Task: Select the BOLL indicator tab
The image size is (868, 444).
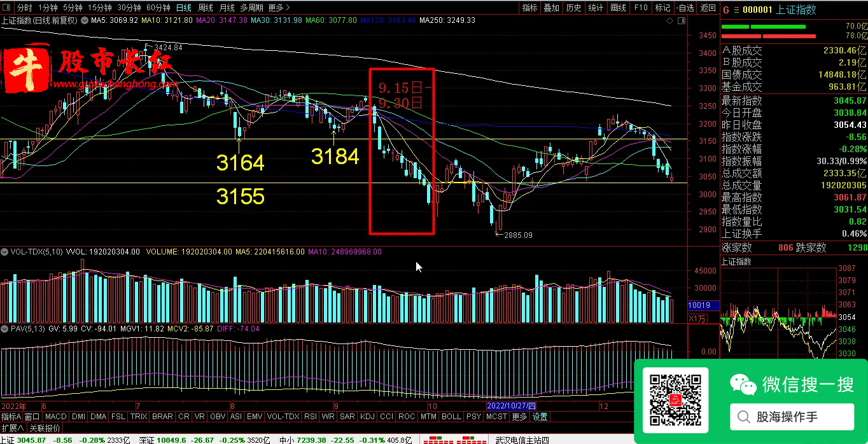Action: coord(451,417)
